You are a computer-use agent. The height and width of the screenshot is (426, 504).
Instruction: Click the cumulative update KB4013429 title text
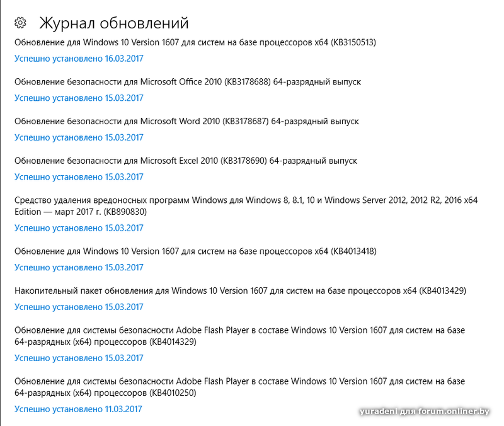[240, 291]
